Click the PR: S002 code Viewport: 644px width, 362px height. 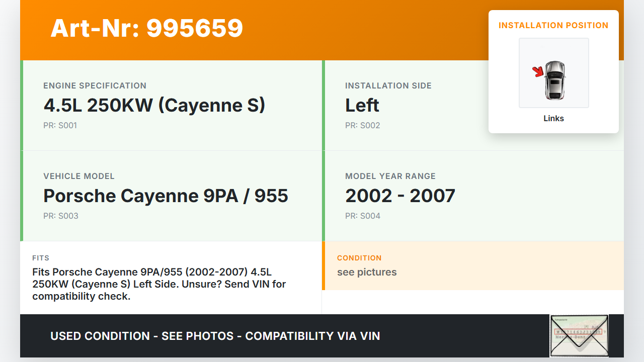pos(362,125)
